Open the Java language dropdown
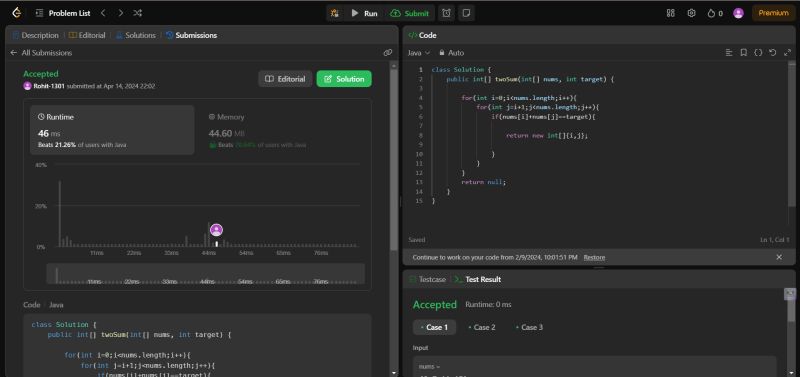The width and height of the screenshot is (800, 377). pos(419,53)
